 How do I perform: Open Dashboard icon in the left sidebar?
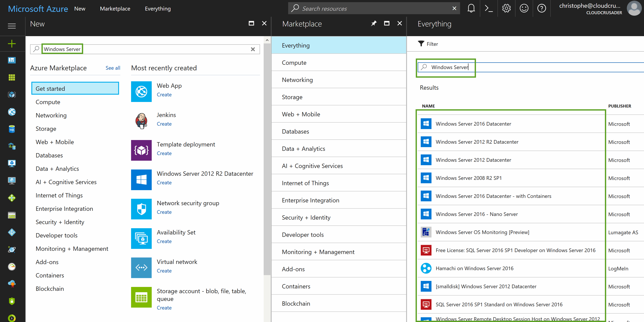pyautogui.click(x=12, y=60)
